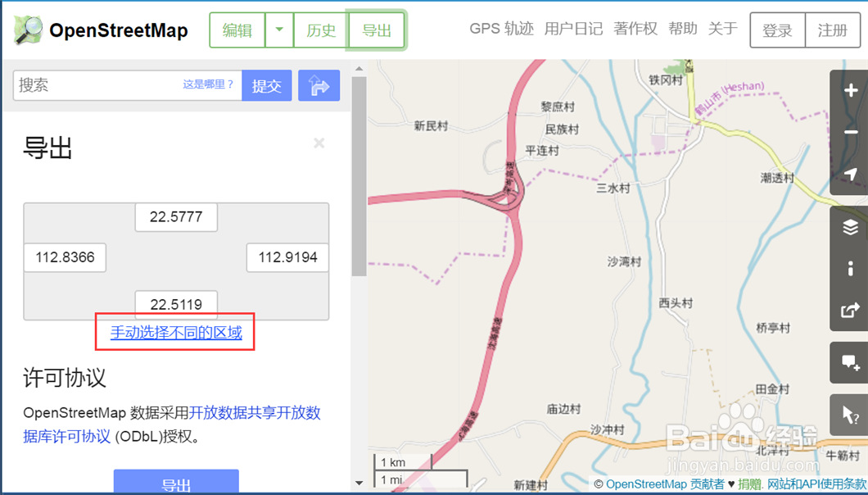Click the 注册 sign up button
This screenshot has height=495, width=868.
point(833,30)
